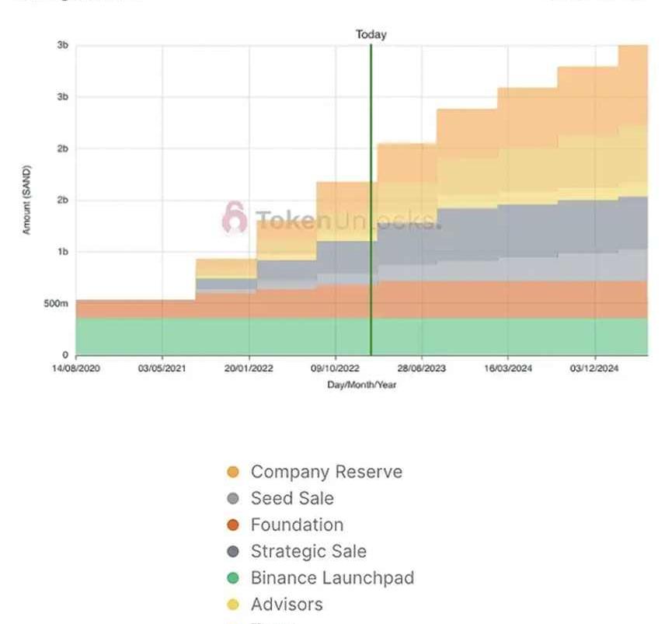Toggle the Seed Sale series label
Image resolution: width=672 pixels, height=624 pixels.
292,498
